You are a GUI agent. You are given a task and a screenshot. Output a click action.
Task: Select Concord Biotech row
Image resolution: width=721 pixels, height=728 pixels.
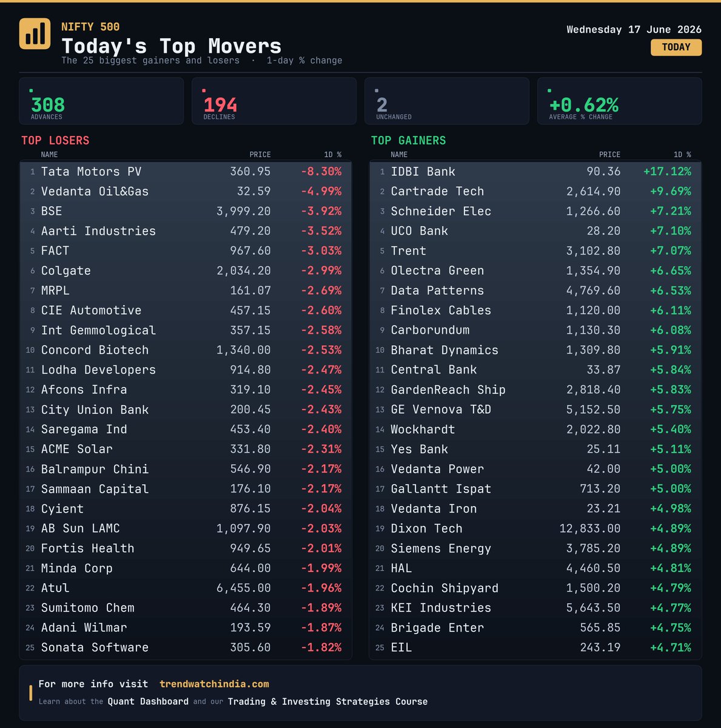(186, 350)
